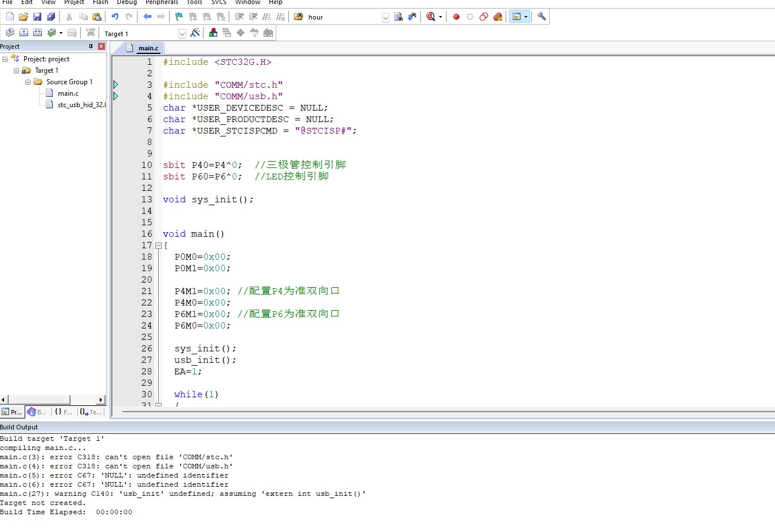Open the Project menu
This screenshot has height=532, width=775.
point(74,2)
